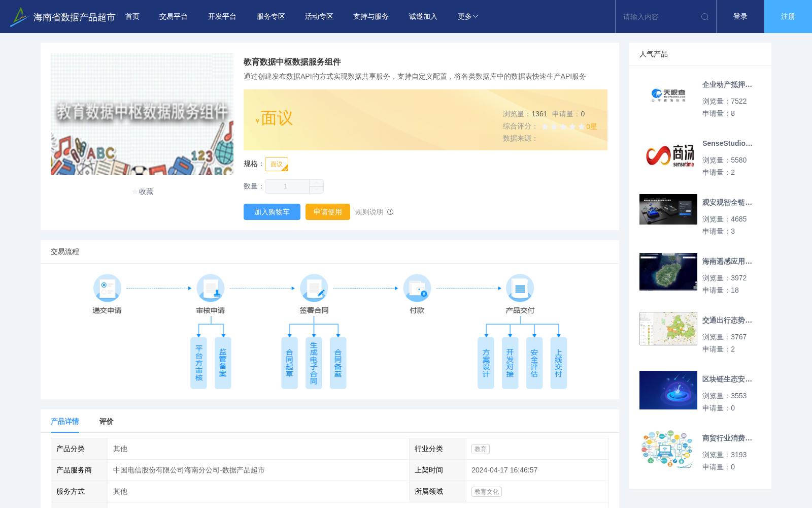Open the 交通出行态势 product title
The height and width of the screenshot is (508, 812).
(x=727, y=321)
